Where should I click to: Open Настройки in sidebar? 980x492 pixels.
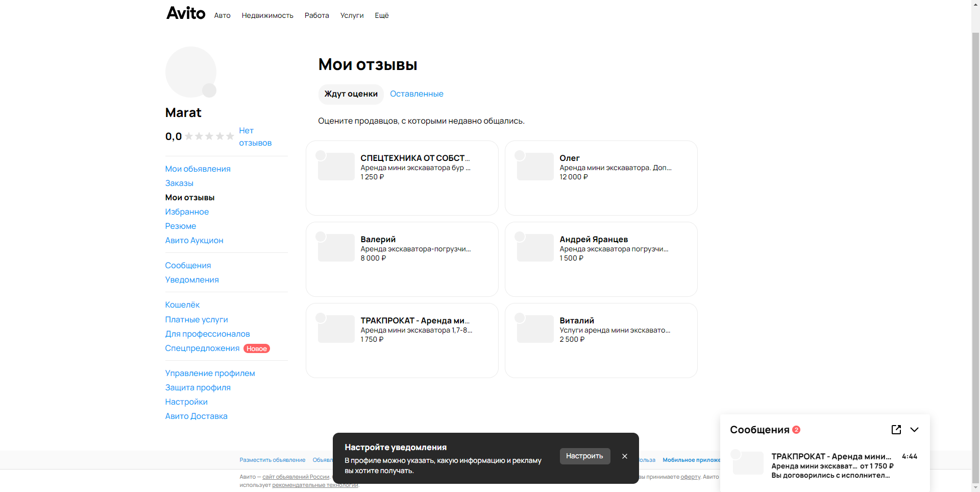[186, 402]
